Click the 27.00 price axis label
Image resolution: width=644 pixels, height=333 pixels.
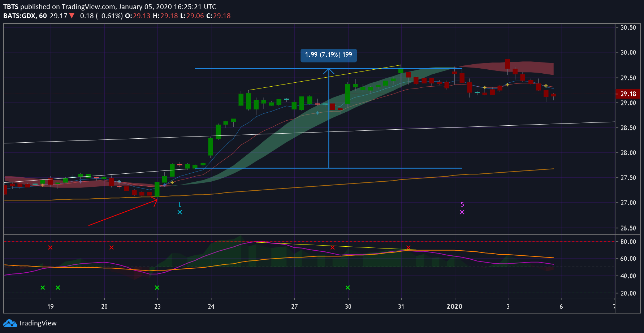tap(628, 203)
